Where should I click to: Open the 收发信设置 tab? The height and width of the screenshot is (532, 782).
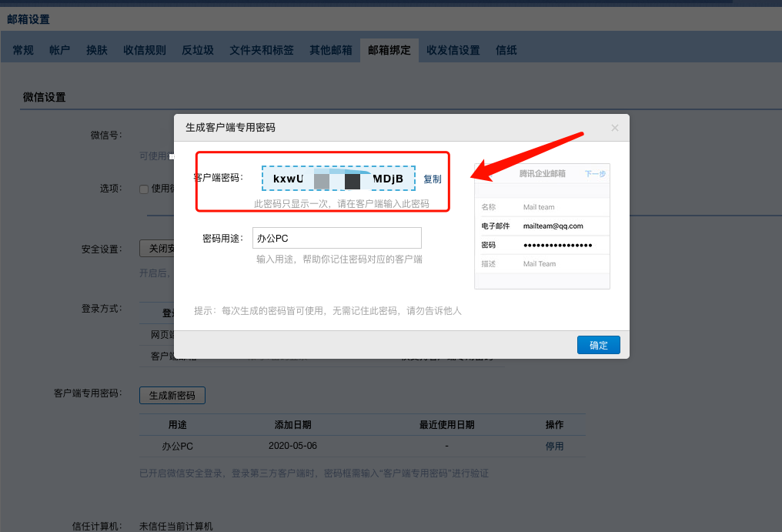click(x=453, y=50)
